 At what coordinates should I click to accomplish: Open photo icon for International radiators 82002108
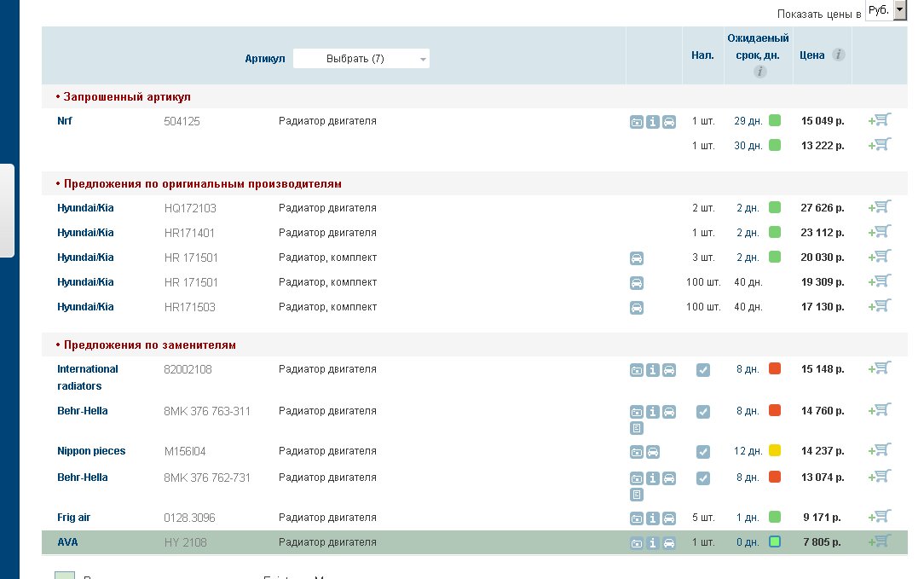tap(637, 370)
